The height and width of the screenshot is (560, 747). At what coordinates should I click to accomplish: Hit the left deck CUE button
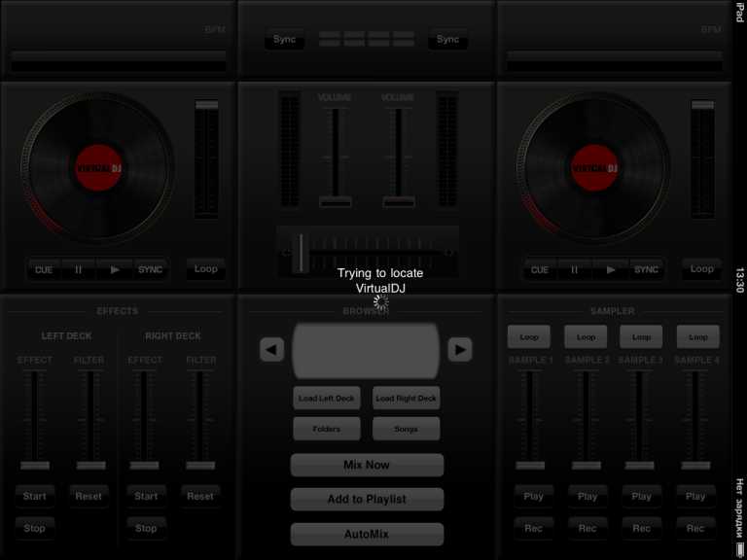44,270
